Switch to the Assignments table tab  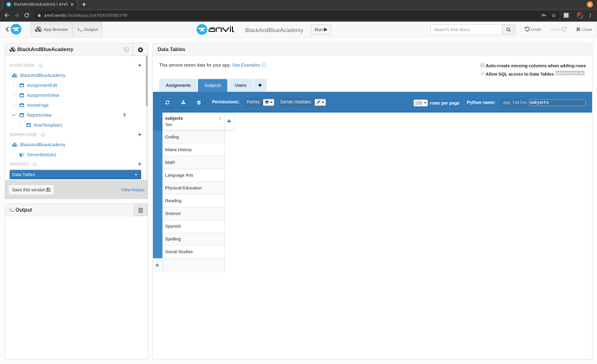(178, 86)
